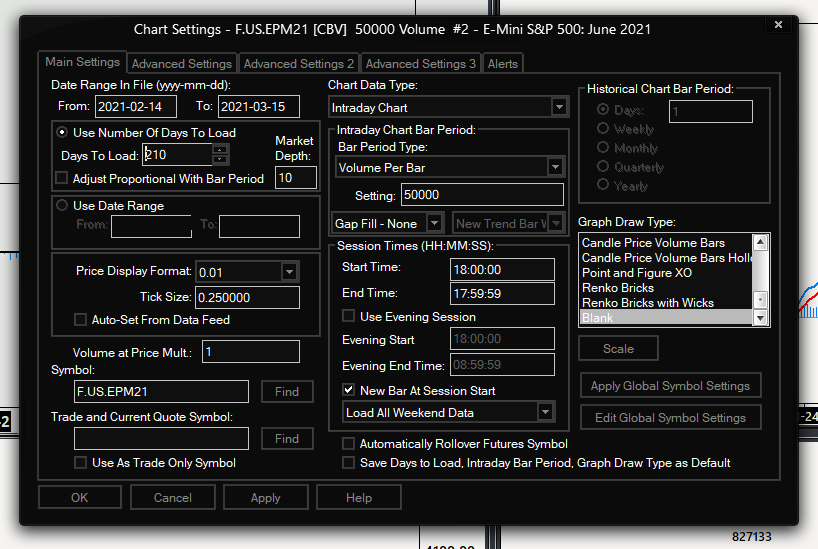Enable Adjust Proportional With Bar Period
This screenshot has height=549, width=818.
pyautogui.click(x=62, y=178)
